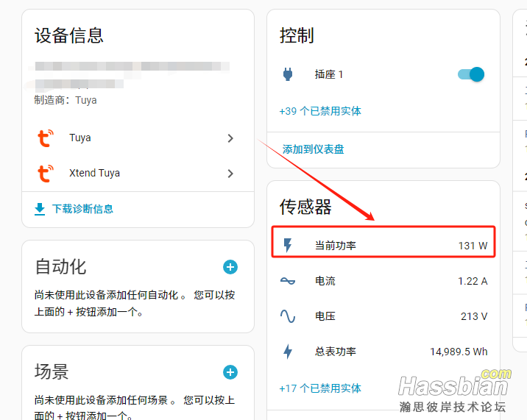This screenshot has width=527, height=420.
Task: Click the lightning icon for 当前功率
Action: [288, 246]
